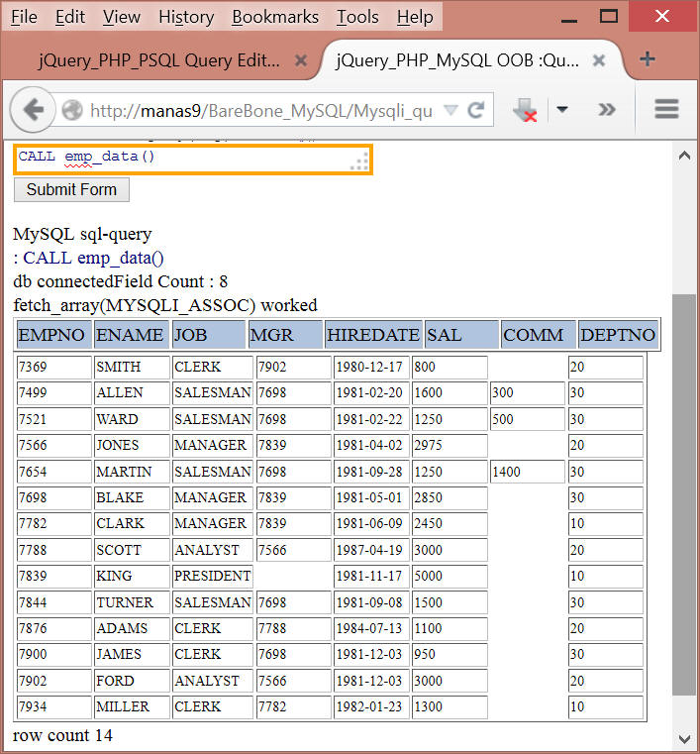Click the globe site identity icon
Image resolution: width=700 pixels, height=754 pixels.
72,110
